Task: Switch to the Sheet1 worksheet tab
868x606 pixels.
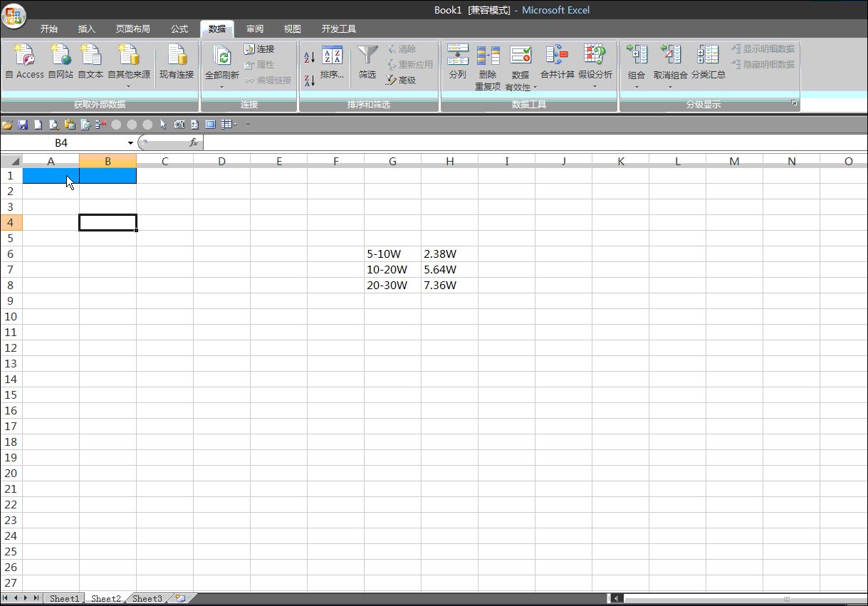Action: click(x=64, y=599)
